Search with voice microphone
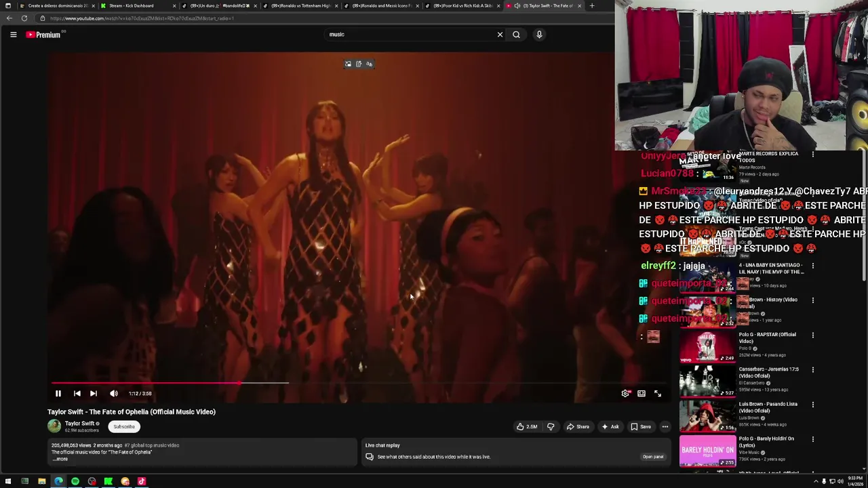868x488 pixels. coord(539,35)
